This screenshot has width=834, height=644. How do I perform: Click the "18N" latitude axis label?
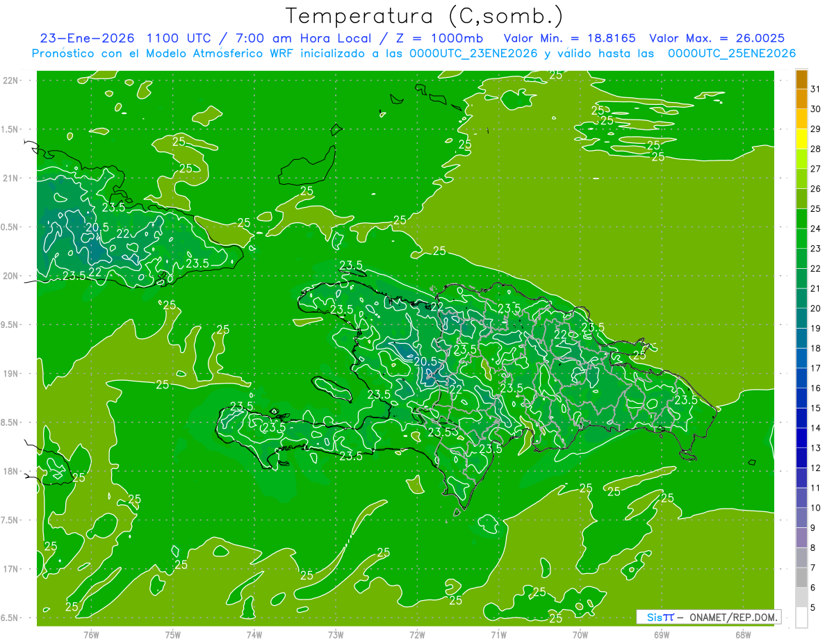pos(11,471)
